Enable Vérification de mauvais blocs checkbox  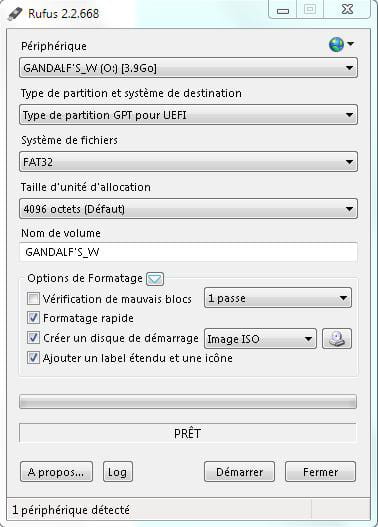tap(33, 298)
